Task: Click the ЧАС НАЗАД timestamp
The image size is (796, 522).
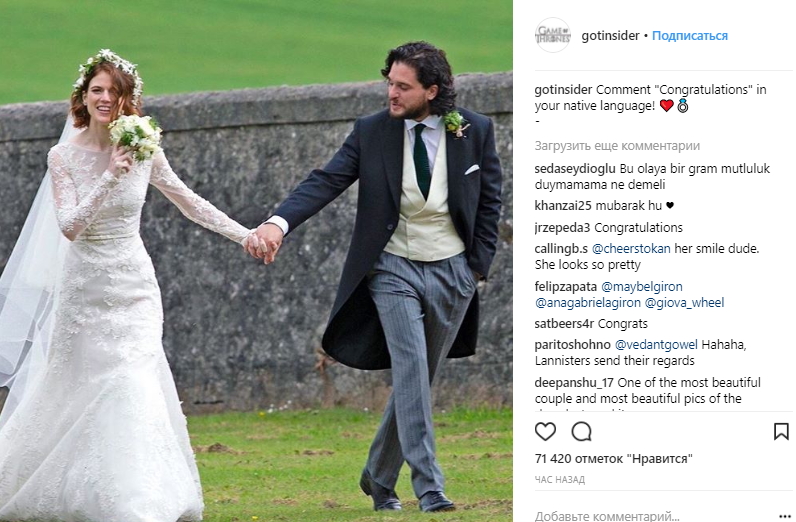Action: (559, 479)
